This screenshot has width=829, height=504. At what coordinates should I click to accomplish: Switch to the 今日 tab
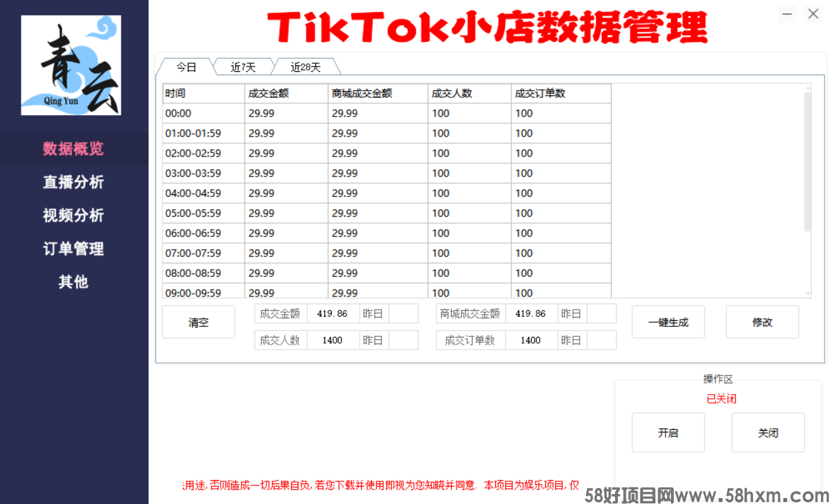186,67
